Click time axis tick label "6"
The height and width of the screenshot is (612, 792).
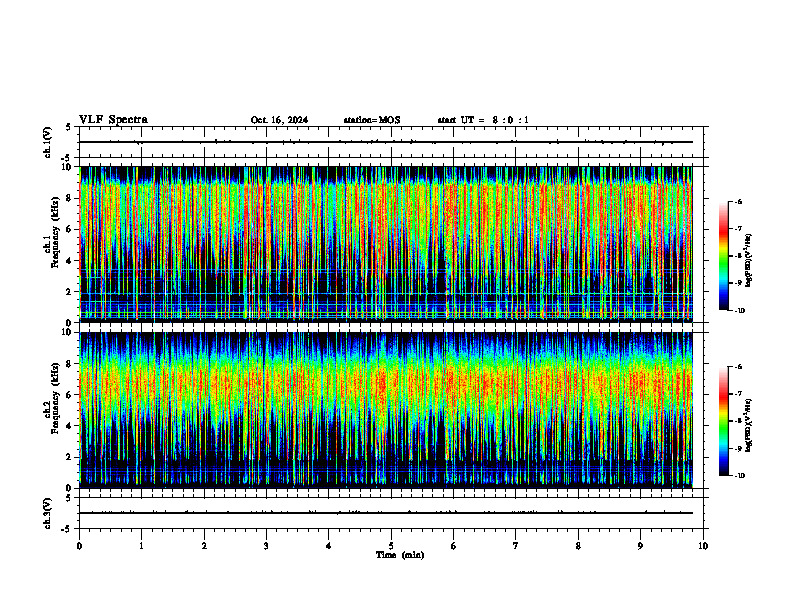tap(454, 546)
